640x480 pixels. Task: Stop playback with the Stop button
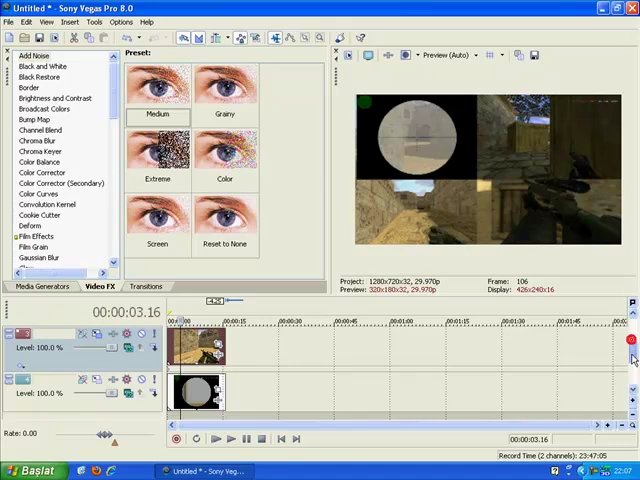click(262, 439)
